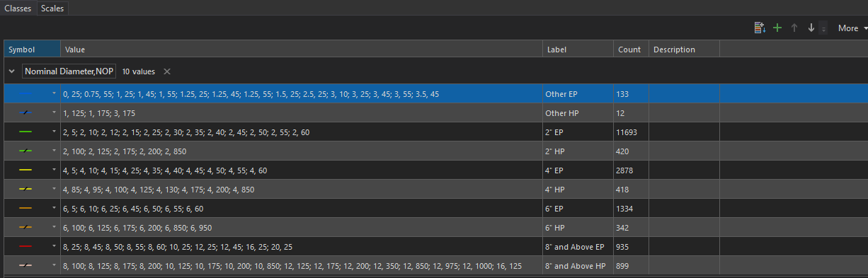This screenshot has width=868, height=278.
Task: Open symbol dropdown arrow for Other EP row
Action: pos(54,93)
